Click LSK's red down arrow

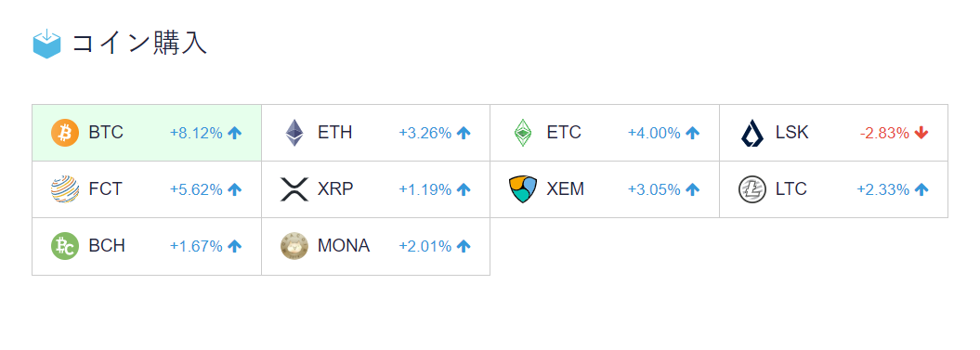pyautogui.click(x=921, y=133)
